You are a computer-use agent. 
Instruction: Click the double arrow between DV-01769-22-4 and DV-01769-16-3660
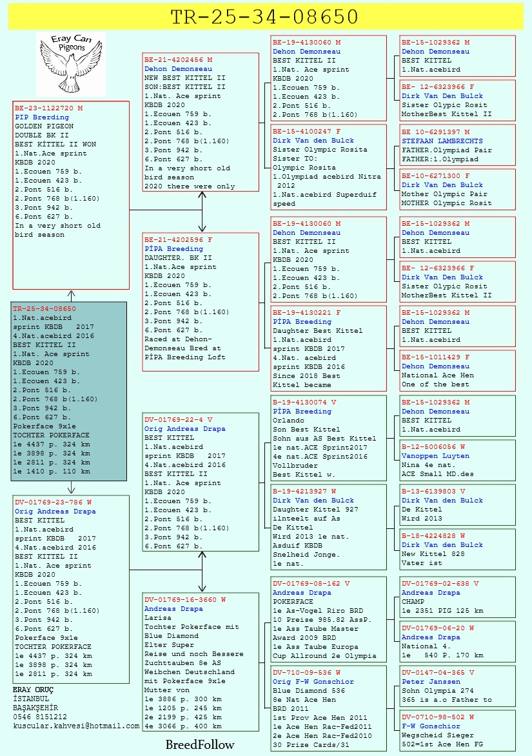pyautogui.click(x=202, y=572)
